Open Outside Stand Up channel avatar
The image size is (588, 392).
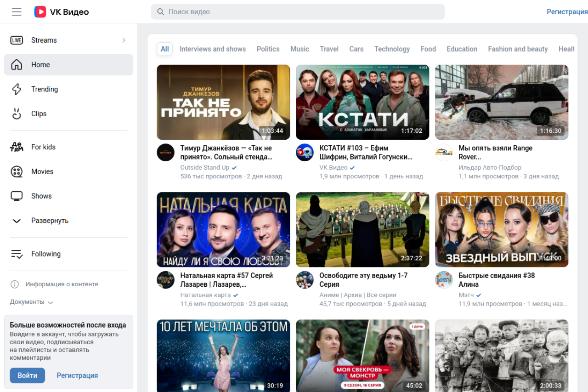(165, 153)
